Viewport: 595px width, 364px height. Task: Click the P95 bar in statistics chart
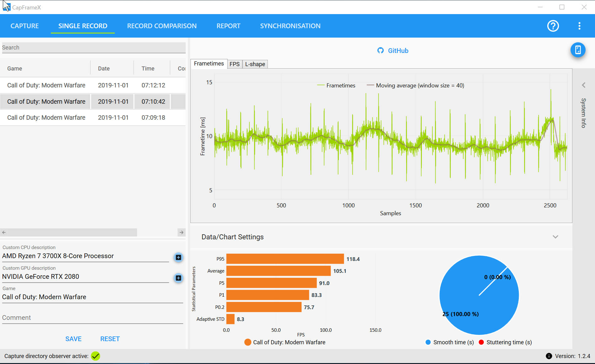point(285,259)
